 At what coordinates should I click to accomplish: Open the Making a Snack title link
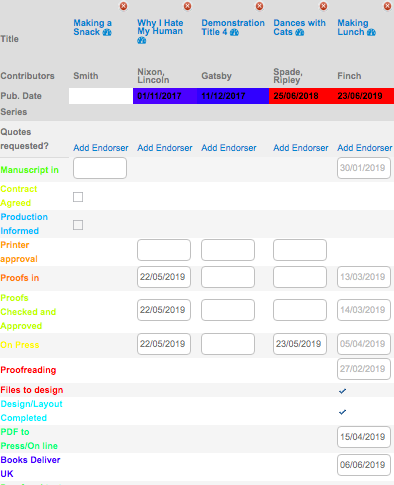(92, 27)
